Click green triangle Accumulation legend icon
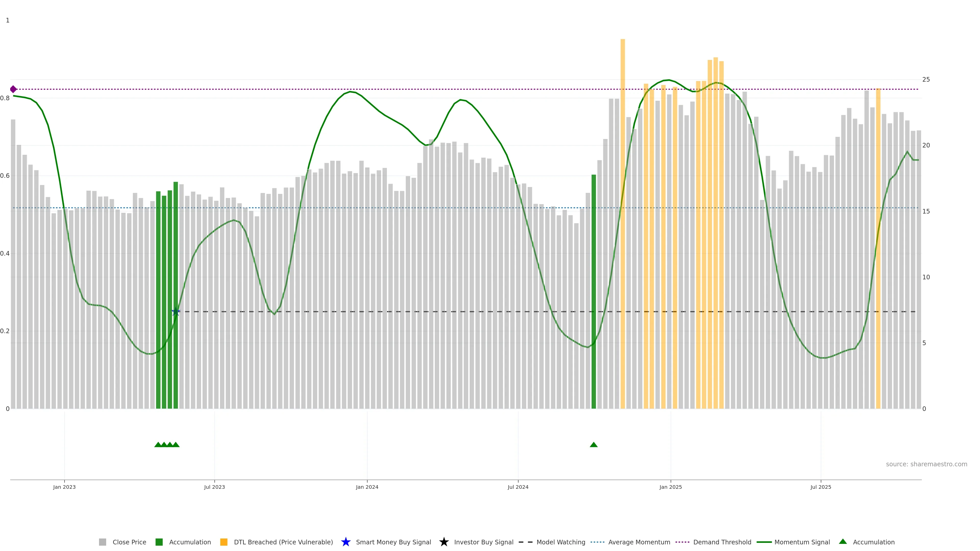980x551 pixels. click(x=843, y=542)
